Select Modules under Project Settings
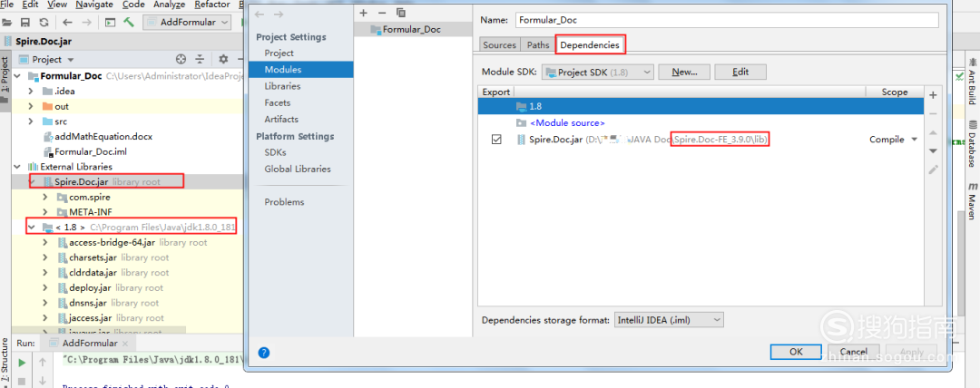 [x=282, y=70]
